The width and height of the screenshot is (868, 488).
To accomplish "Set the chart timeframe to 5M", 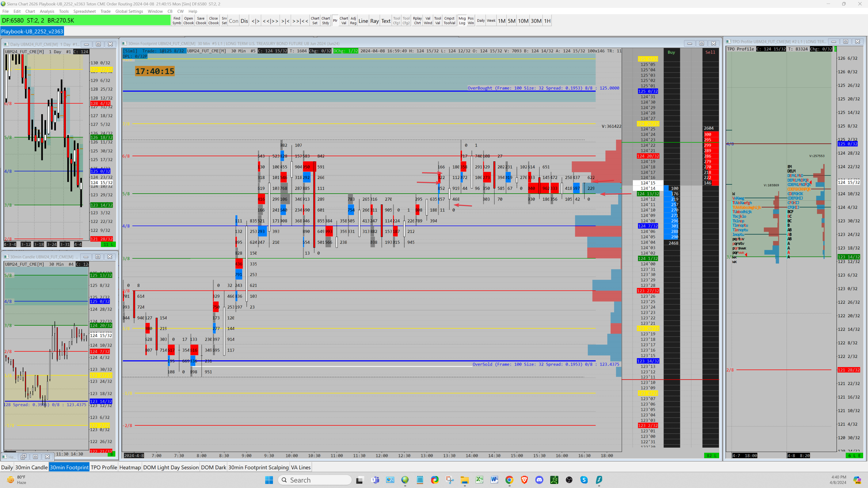I will [x=511, y=21].
